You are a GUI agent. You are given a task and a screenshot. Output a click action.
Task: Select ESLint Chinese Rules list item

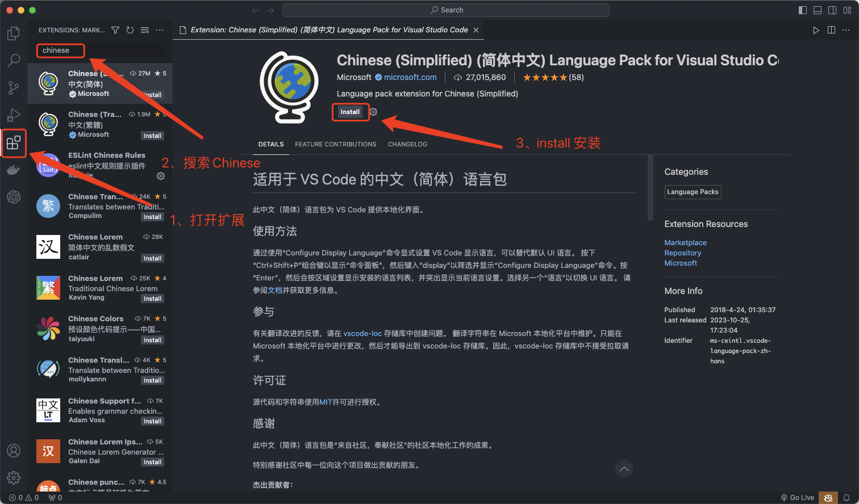coord(100,166)
